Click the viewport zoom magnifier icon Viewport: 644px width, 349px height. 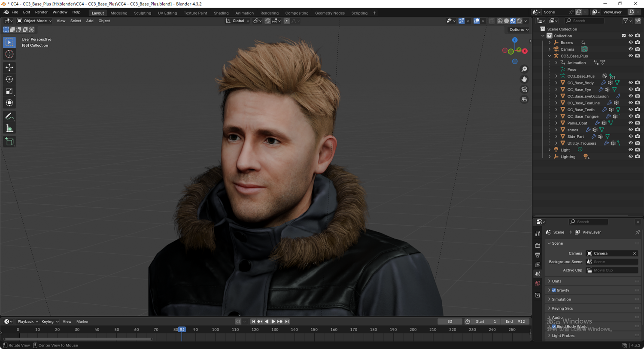point(524,69)
